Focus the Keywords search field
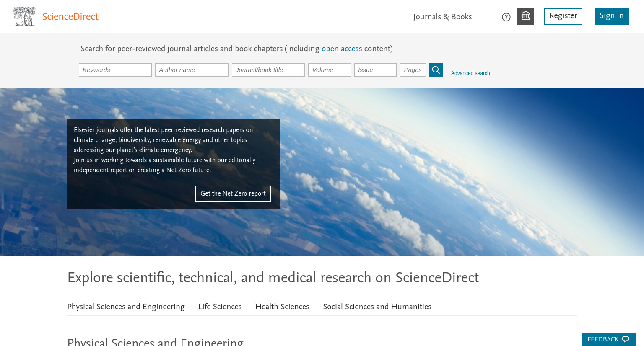Image resolution: width=644 pixels, height=346 pixels. [x=115, y=70]
